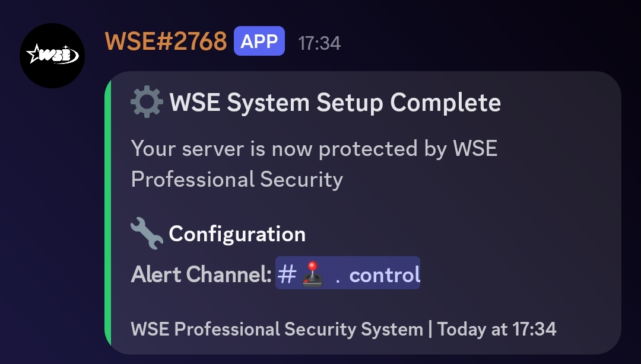Click the footer text "WSE Professional Security System"
Image resolution: width=641 pixels, height=364 pixels.
(x=276, y=329)
